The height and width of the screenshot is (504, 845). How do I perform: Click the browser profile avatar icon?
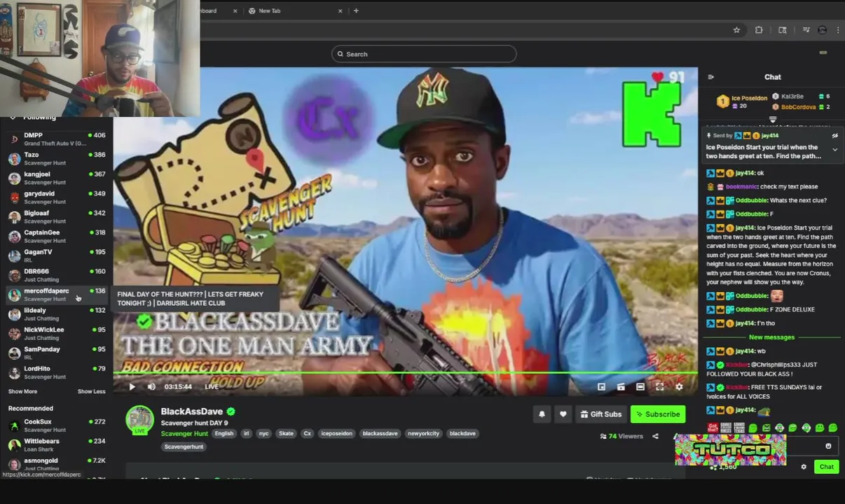[x=823, y=30]
